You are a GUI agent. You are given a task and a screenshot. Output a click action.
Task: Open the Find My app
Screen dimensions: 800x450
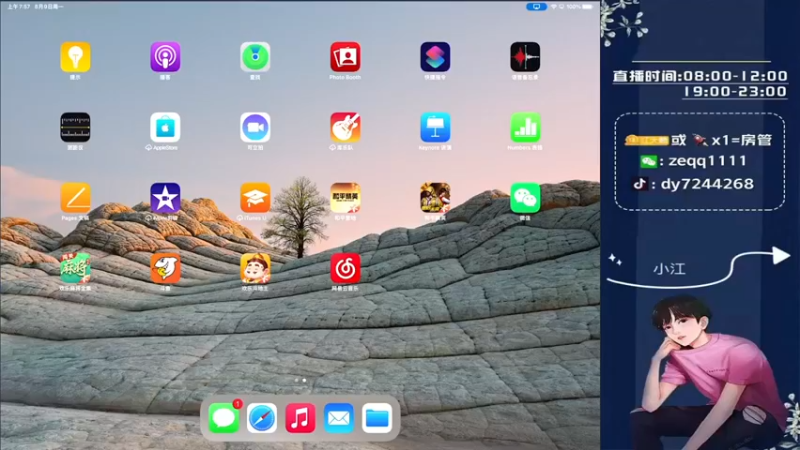(255, 57)
